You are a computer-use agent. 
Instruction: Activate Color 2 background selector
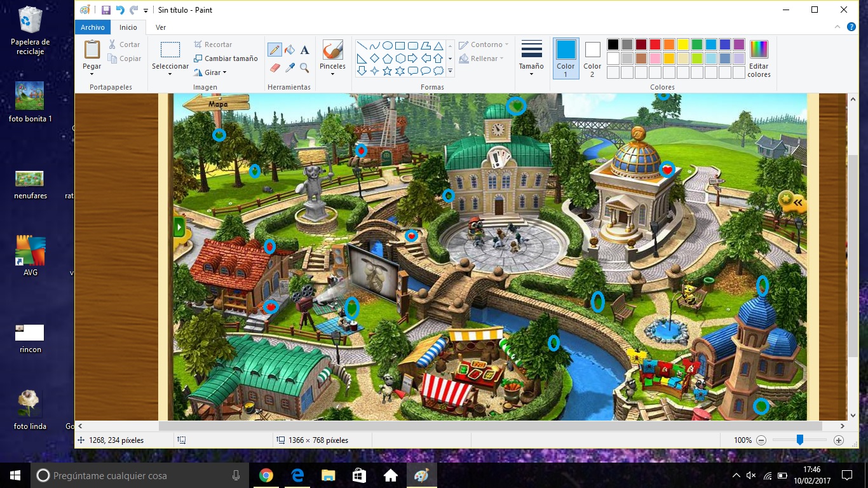592,58
